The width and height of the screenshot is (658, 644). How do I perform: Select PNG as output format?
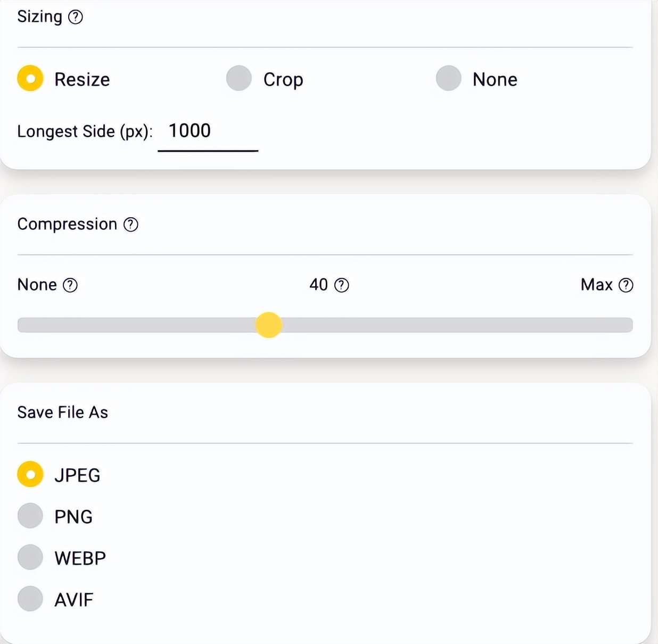pos(30,516)
